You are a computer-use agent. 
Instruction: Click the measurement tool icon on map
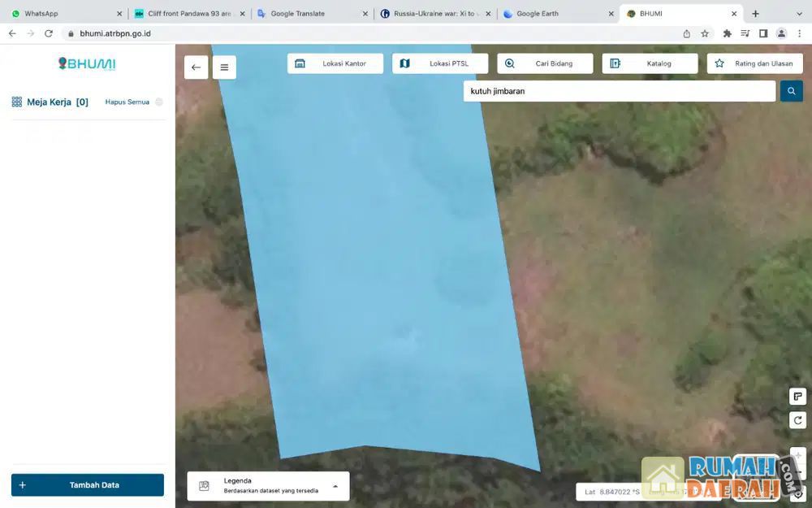tap(797, 397)
